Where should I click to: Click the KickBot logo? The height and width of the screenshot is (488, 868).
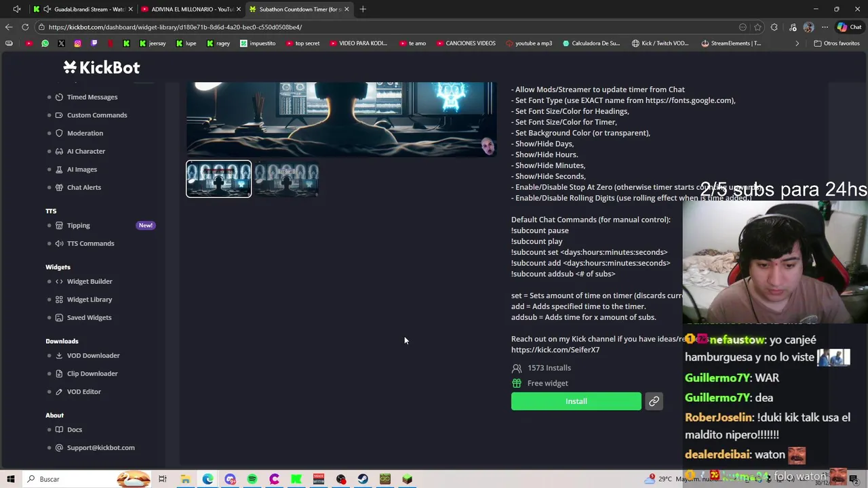tap(102, 67)
